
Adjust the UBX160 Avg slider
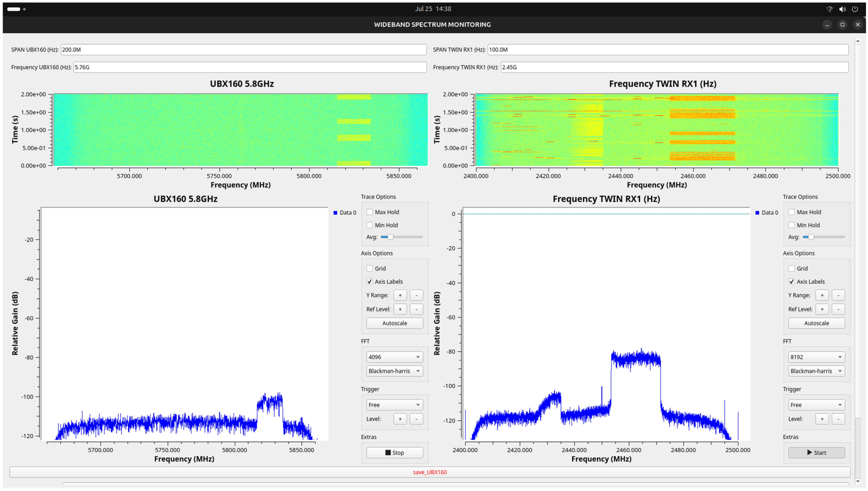pyautogui.click(x=390, y=237)
